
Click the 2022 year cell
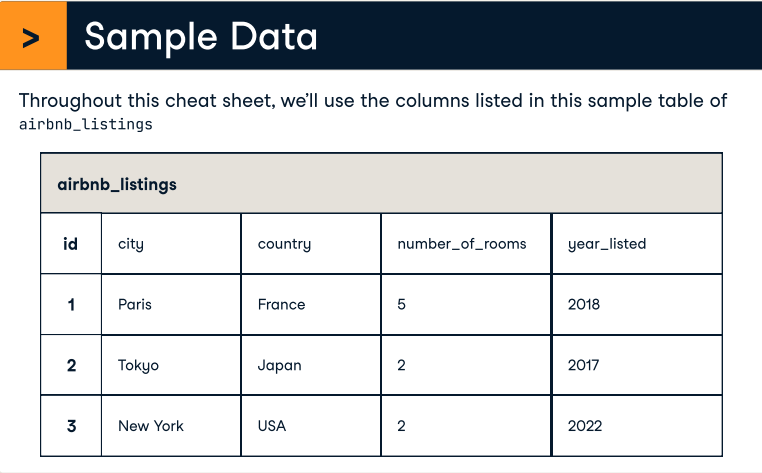click(x=585, y=426)
